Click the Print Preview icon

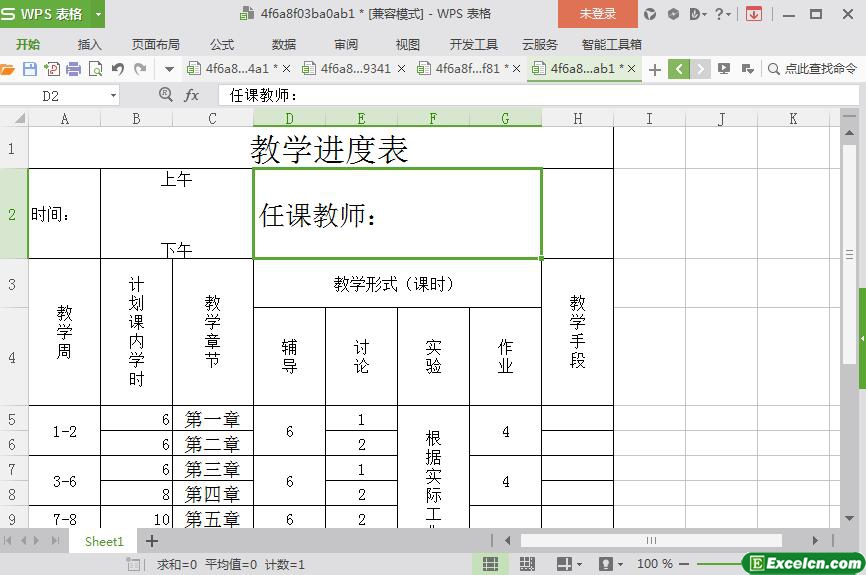click(96, 69)
